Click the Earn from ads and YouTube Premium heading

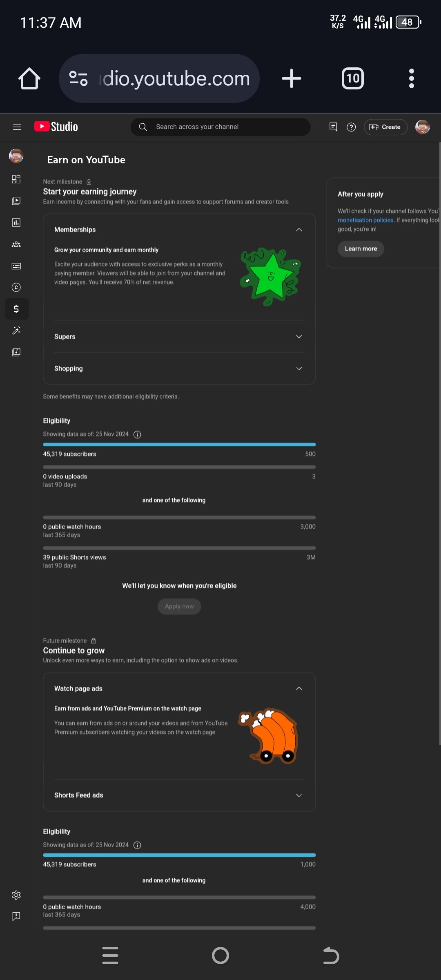128,708
